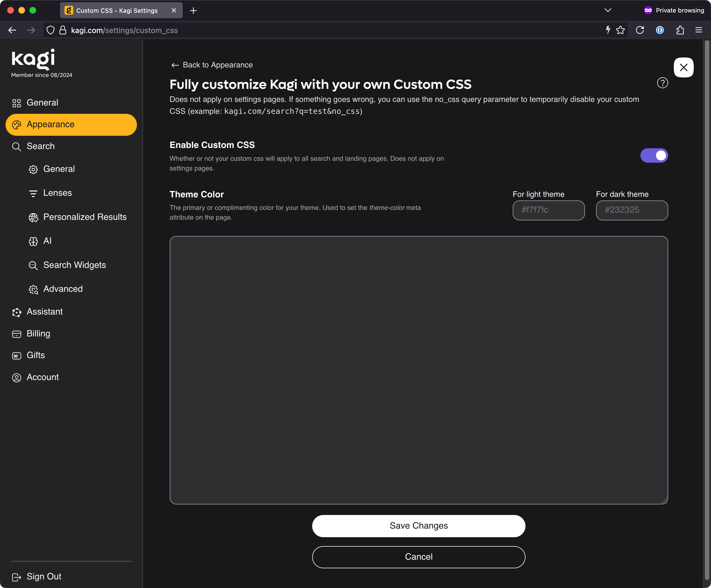Viewport: 711px width, 588px height.
Task: Open the browser hamburger menu
Action: click(x=699, y=30)
